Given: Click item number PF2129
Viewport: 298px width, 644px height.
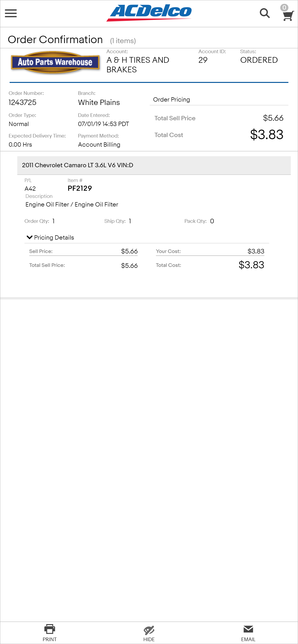Looking at the screenshot, I should coord(80,188).
